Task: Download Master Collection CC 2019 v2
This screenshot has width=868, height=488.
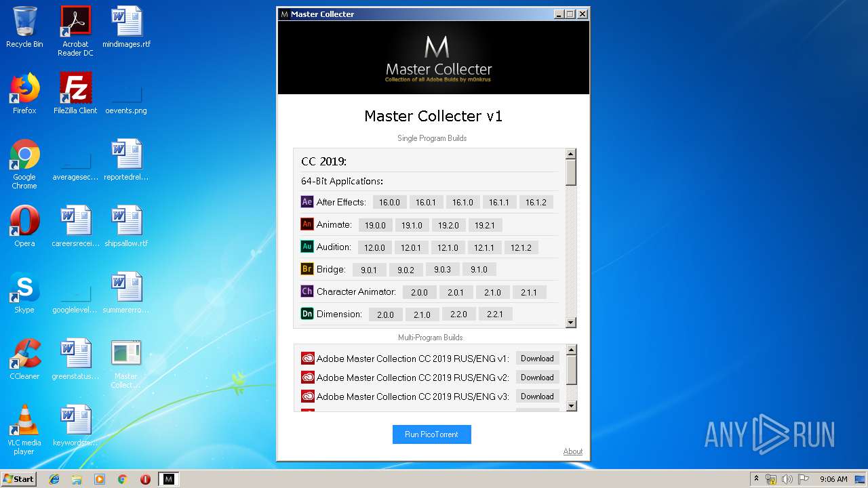Action: click(537, 378)
